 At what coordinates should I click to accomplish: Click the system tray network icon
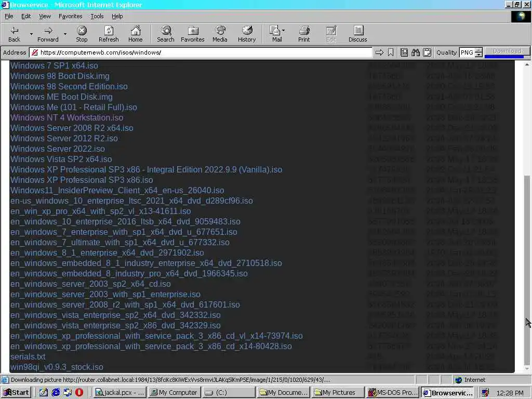tap(485, 393)
